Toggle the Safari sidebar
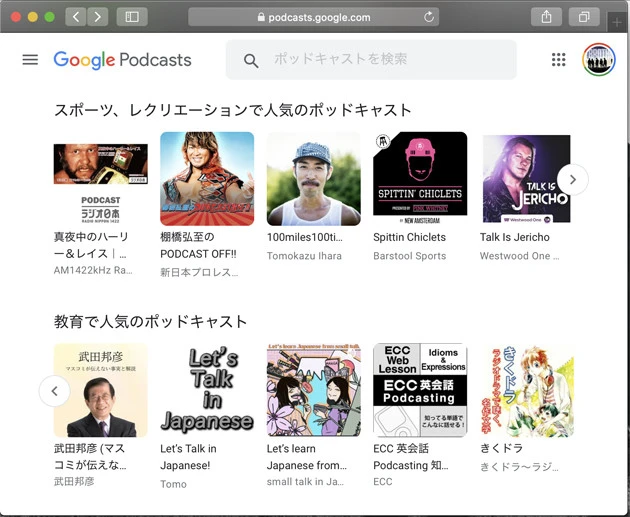The image size is (630, 517). coord(131,17)
